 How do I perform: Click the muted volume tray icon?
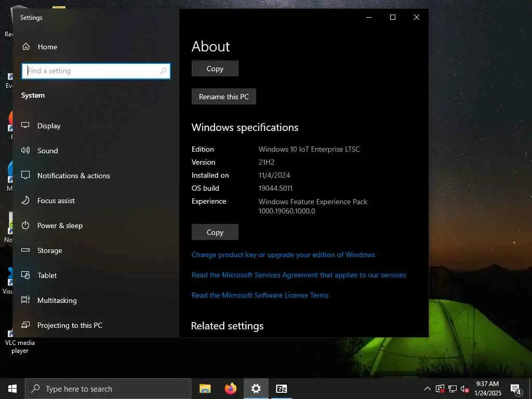[x=464, y=389]
